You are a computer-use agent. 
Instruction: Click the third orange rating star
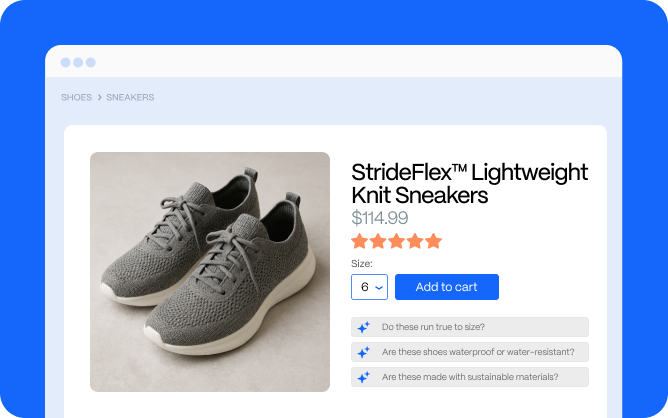tap(396, 241)
